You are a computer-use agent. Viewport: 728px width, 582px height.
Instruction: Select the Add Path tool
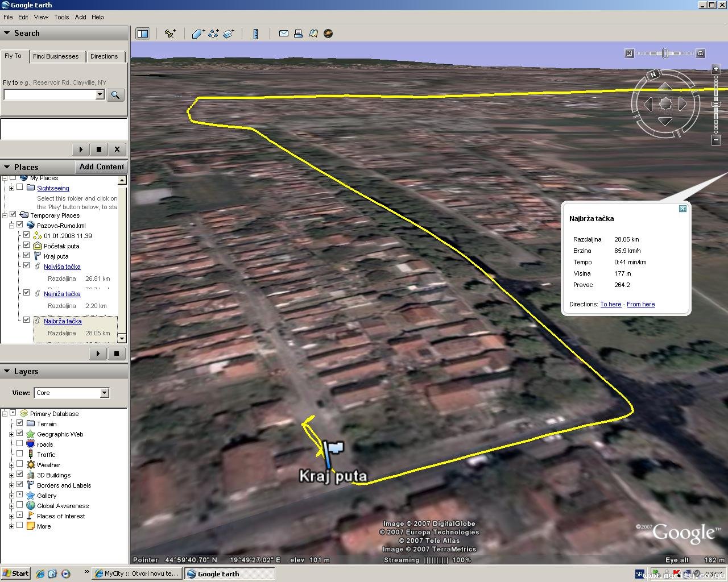pos(213,34)
